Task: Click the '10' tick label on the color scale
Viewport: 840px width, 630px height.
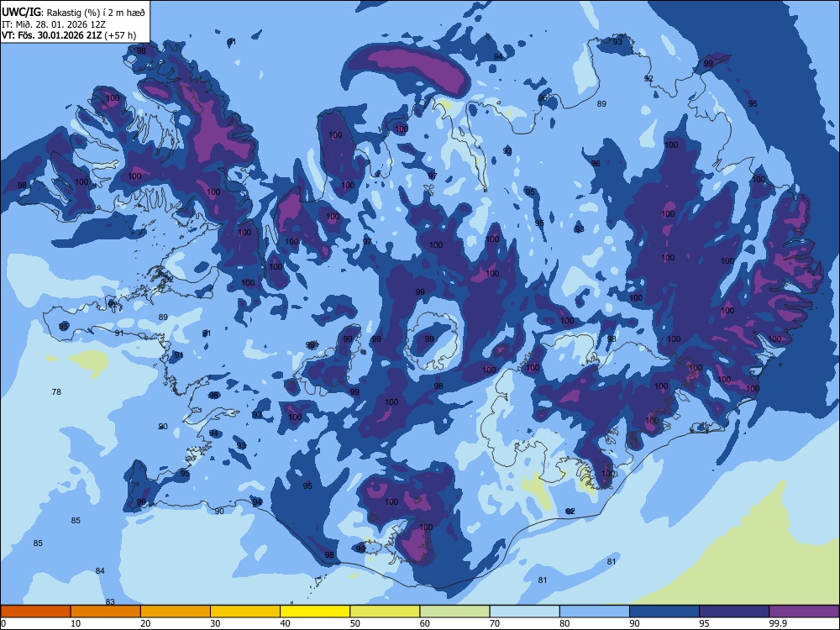Action: (x=76, y=623)
